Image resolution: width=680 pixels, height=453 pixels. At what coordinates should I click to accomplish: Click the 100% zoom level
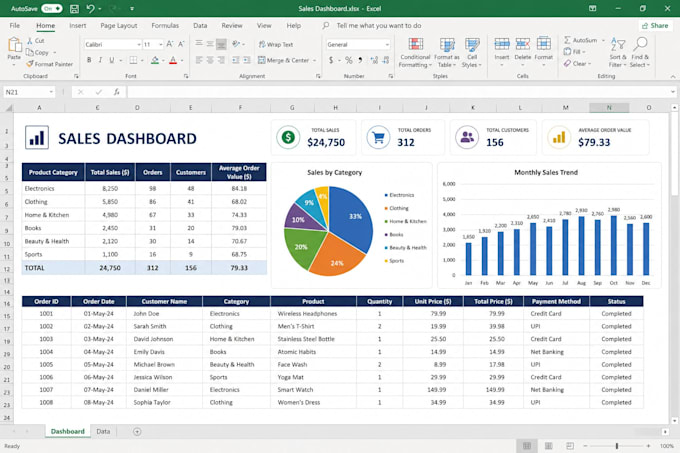tap(667, 446)
